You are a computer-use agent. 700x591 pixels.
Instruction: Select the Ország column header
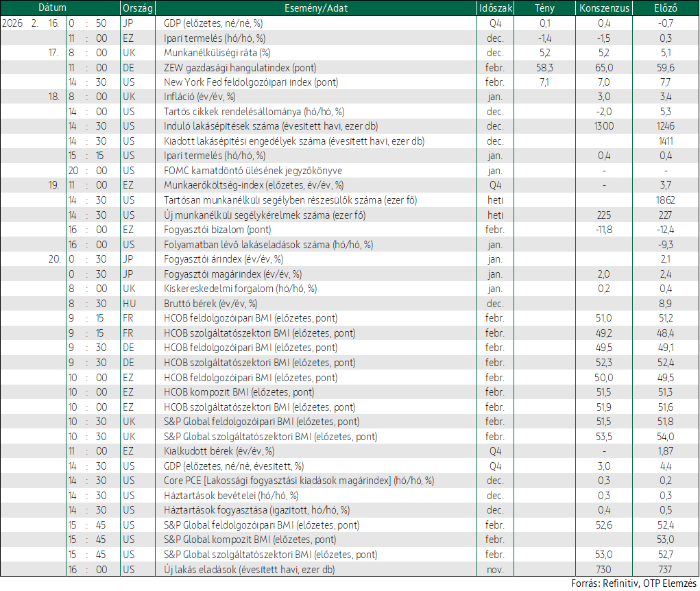138,8
